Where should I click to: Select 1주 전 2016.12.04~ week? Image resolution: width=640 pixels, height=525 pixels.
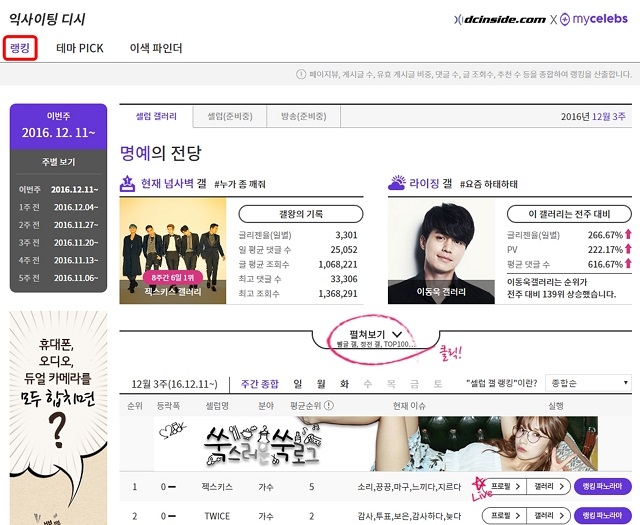58,207
